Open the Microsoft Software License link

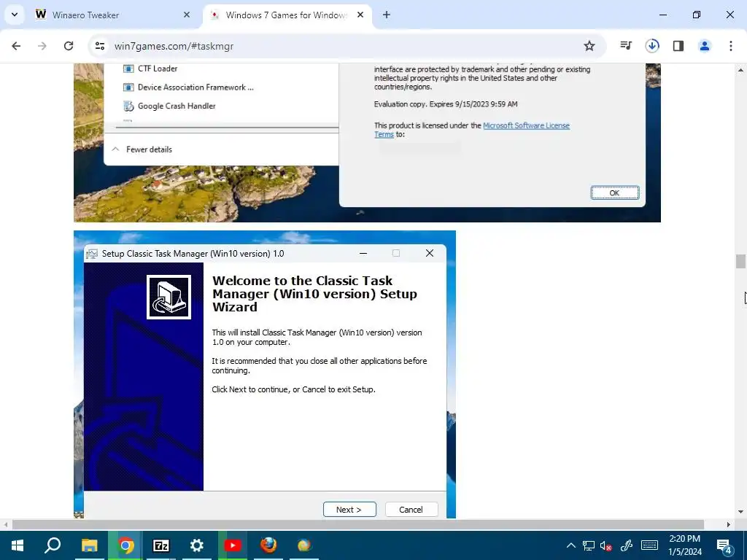[526, 125]
